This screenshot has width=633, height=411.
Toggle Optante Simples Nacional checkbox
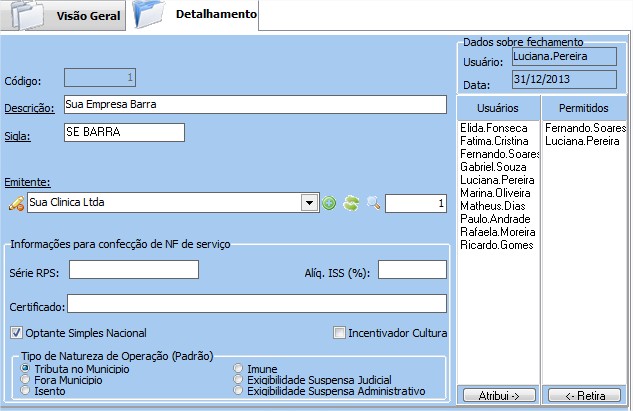(16, 333)
